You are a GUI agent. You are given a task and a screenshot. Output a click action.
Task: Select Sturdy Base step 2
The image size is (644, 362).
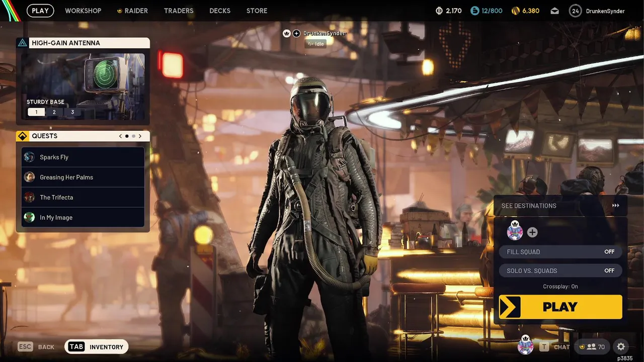click(54, 112)
